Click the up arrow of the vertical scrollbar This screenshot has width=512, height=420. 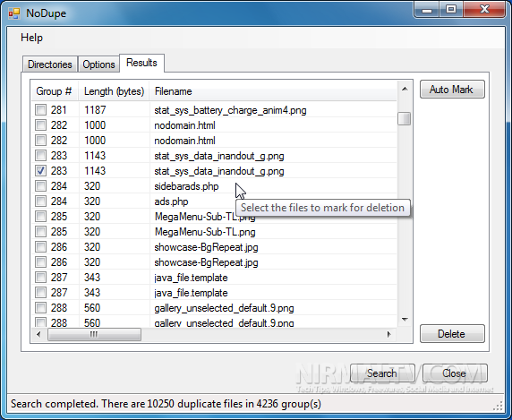[405, 89]
